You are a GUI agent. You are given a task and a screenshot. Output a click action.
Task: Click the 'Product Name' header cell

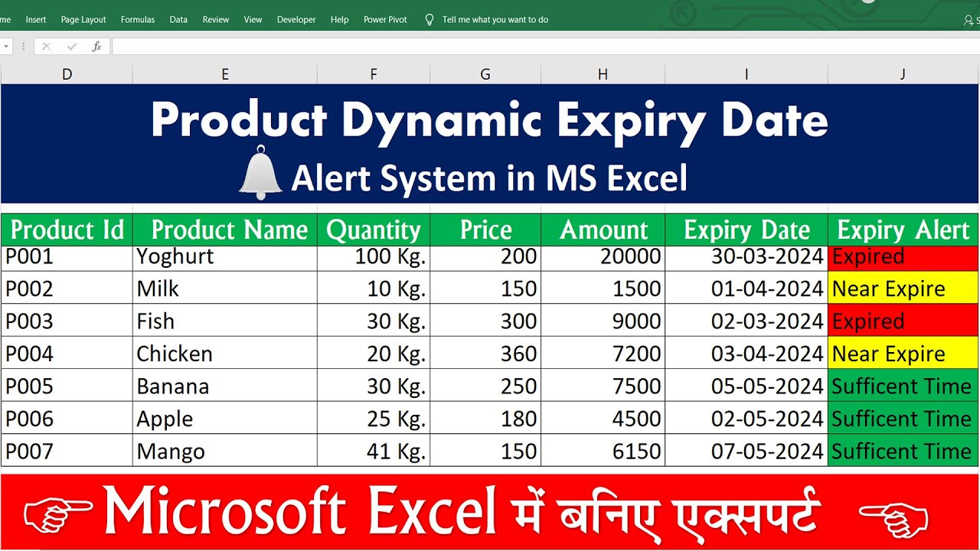click(225, 230)
